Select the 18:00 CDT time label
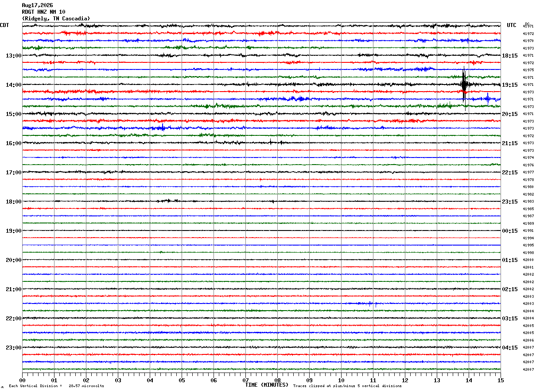Viewport: 536px width, 392px height. (x=14, y=202)
